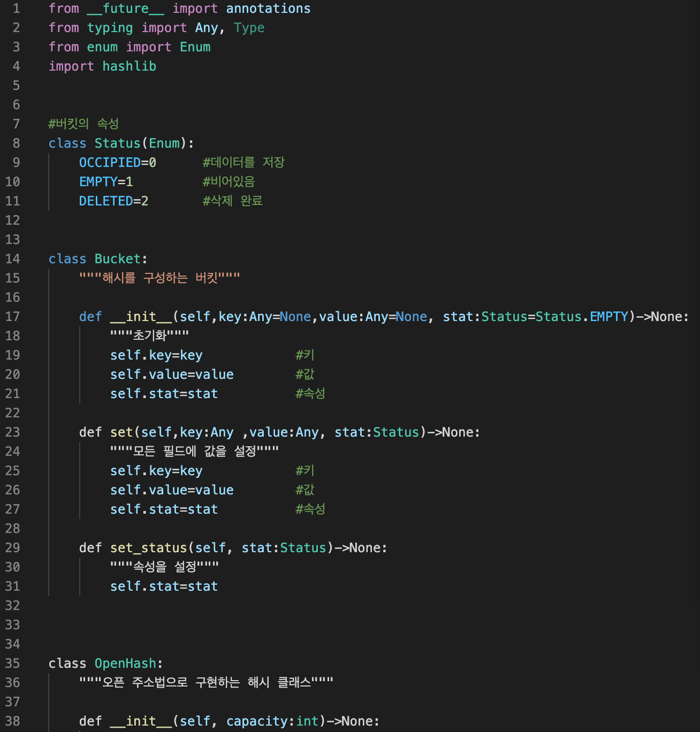Click the comment '#삭제 완료'

point(232,201)
